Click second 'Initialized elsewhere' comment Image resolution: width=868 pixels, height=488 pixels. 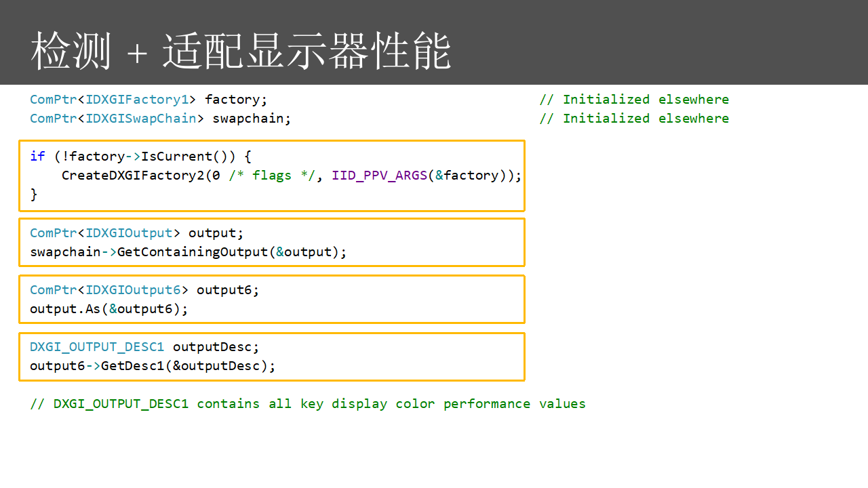[634, 119]
